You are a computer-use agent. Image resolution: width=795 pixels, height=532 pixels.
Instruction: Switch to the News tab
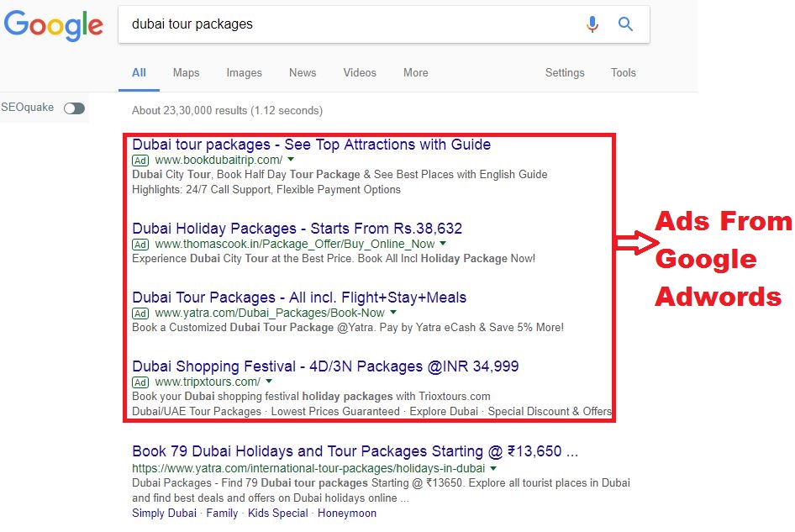coord(303,72)
